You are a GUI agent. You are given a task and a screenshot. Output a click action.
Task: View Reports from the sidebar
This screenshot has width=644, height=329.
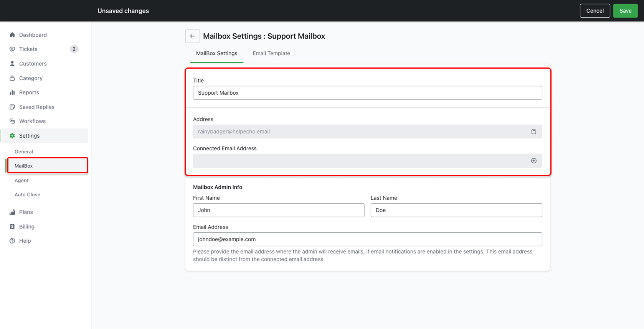pos(29,92)
